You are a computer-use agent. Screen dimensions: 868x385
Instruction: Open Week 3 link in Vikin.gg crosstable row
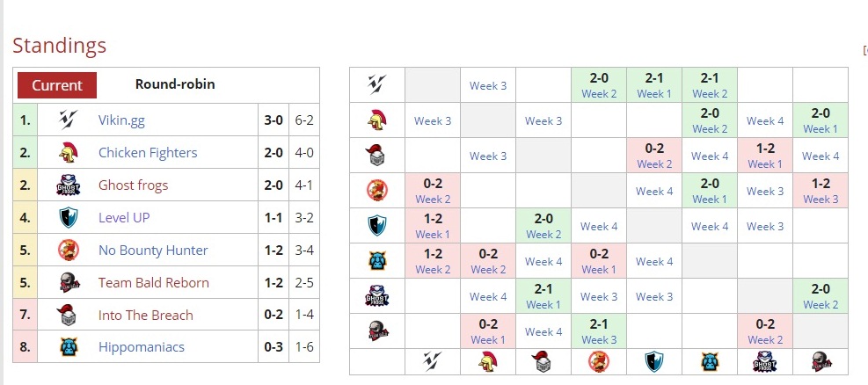488,85
